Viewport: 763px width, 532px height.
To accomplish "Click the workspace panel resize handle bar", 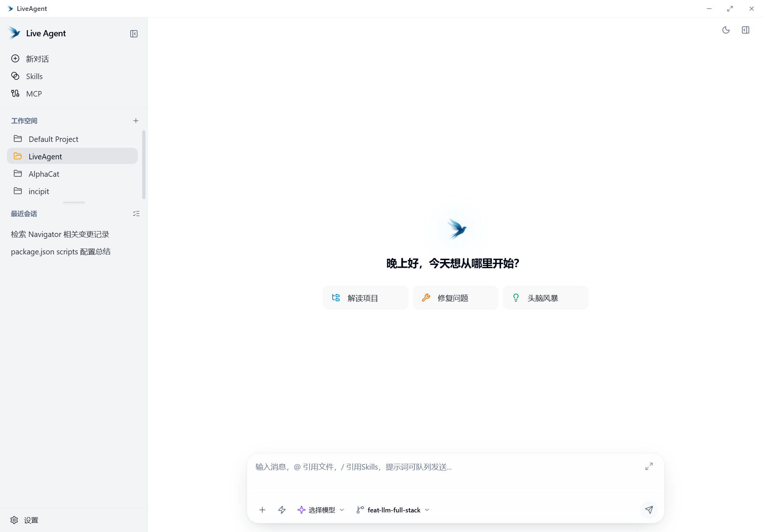I will pyautogui.click(x=74, y=202).
